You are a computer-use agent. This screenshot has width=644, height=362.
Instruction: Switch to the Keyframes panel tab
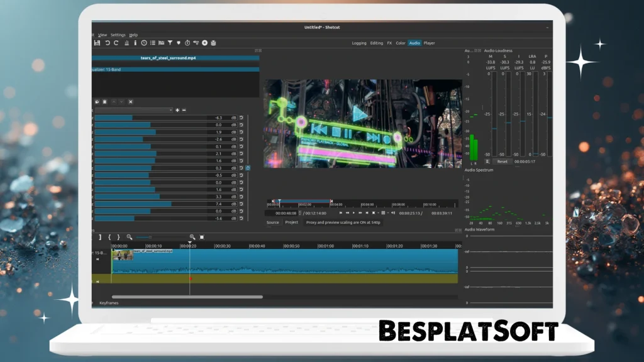click(x=108, y=303)
